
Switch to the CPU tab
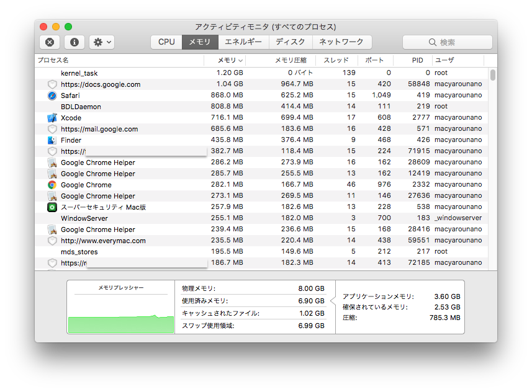click(x=166, y=42)
